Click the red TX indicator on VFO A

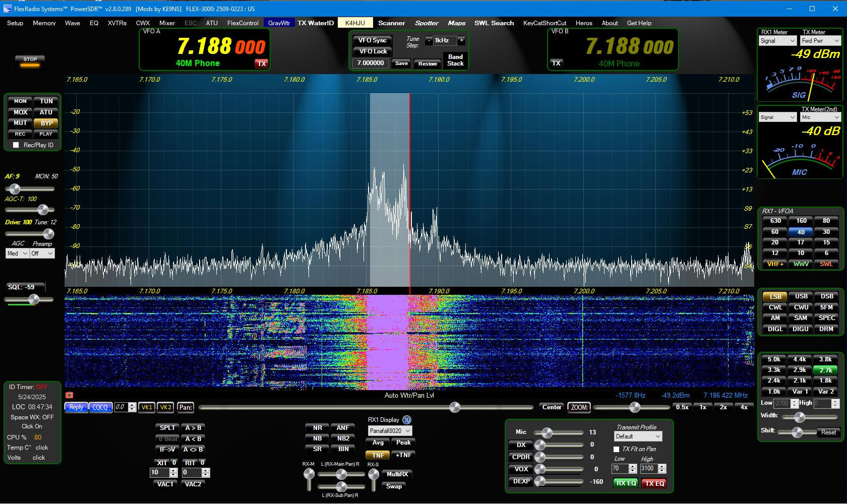click(261, 64)
